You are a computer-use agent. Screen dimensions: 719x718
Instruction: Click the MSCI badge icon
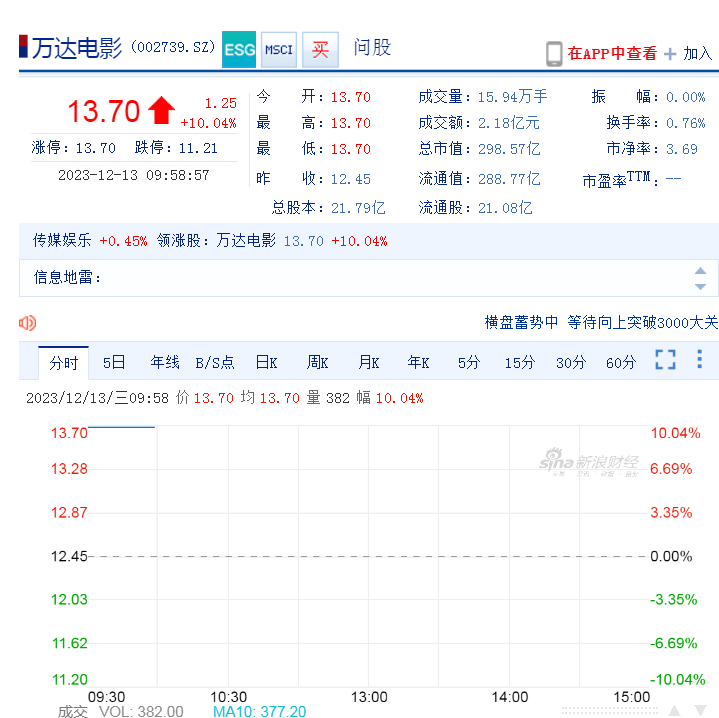click(279, 50)
